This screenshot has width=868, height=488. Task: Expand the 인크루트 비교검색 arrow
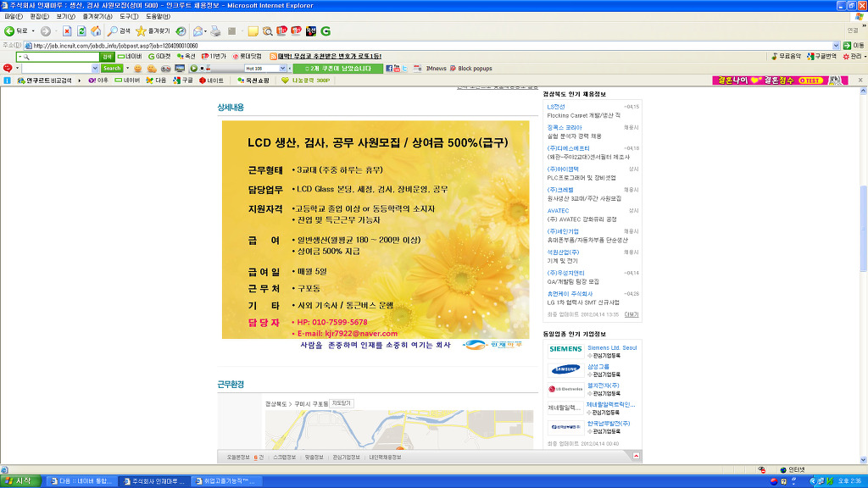click(79, 80)
